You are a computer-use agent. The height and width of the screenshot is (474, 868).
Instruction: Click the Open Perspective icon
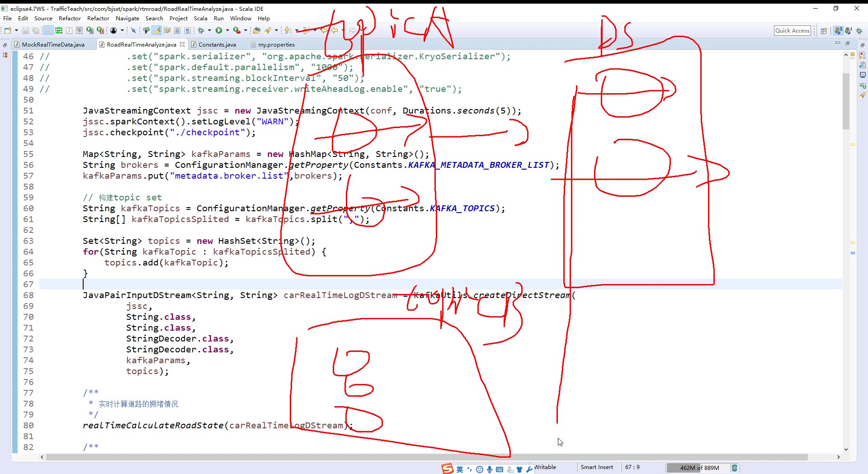[x=824, y=30]
